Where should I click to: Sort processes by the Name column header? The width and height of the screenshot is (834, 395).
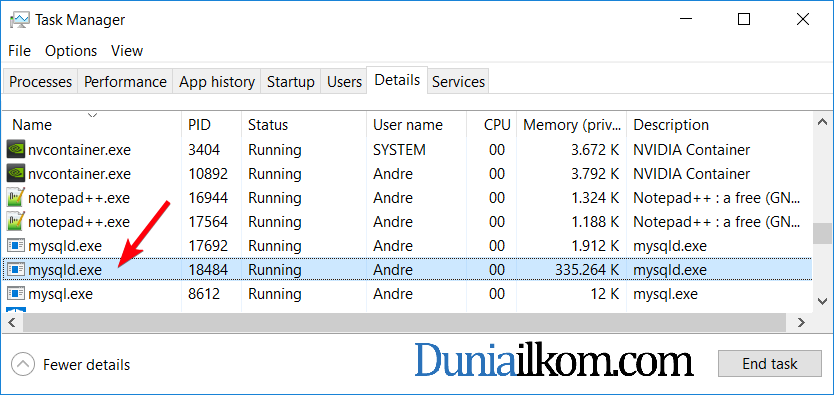coord(32,125)
